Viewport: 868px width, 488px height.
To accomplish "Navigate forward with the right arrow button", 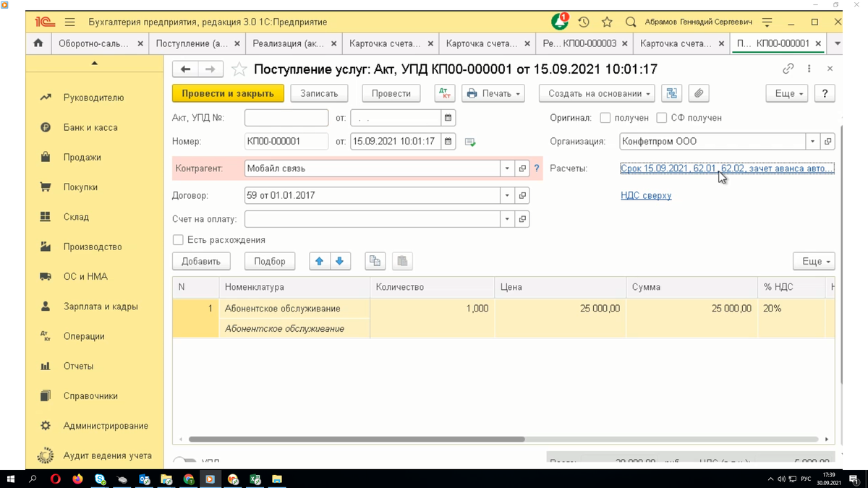I will (210, 69).
